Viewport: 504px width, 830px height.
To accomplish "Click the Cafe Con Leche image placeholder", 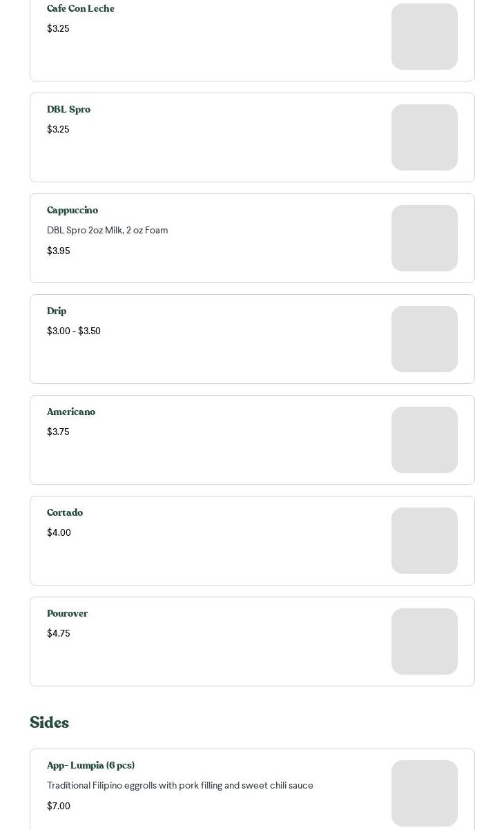I will click(x=424, y=37).
